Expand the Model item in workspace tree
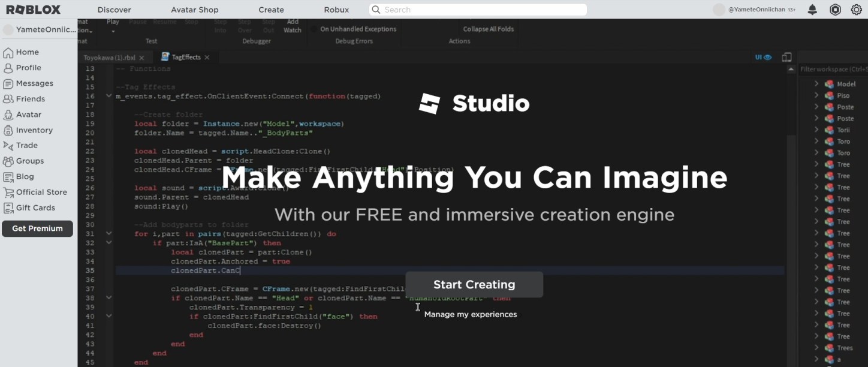Image resolution: width=868 pixels, height=367 pixels. coord(816,84)
